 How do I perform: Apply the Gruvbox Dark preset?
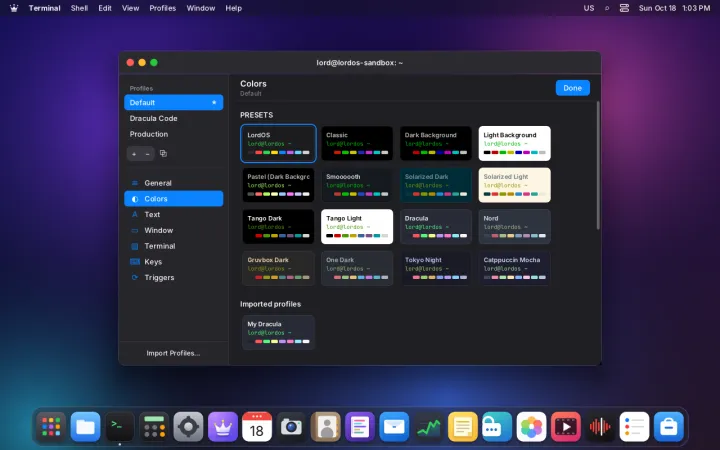(x=278, y=268)
